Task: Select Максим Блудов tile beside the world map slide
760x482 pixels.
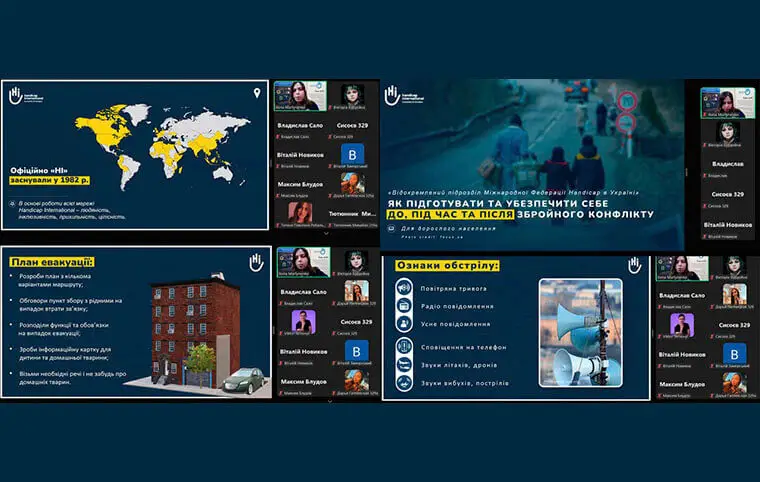Action: [x=304, y=185]
